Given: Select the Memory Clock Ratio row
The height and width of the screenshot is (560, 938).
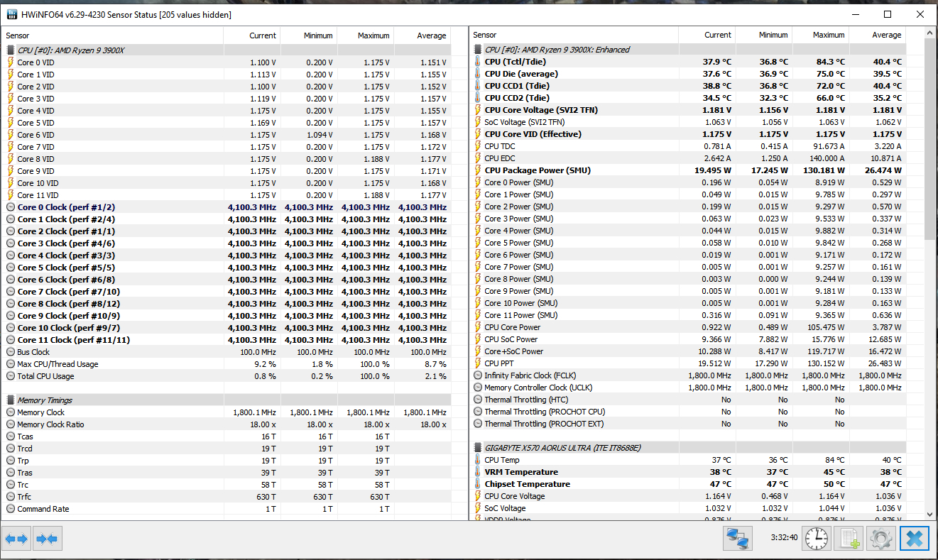Looking at the screenshot, I should click(227, 424).
